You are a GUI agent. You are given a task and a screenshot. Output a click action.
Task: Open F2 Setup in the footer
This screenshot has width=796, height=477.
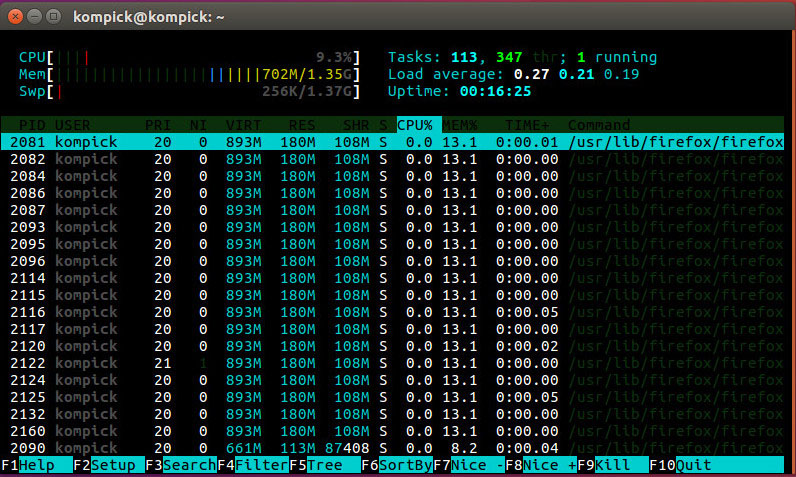(109, 465)
